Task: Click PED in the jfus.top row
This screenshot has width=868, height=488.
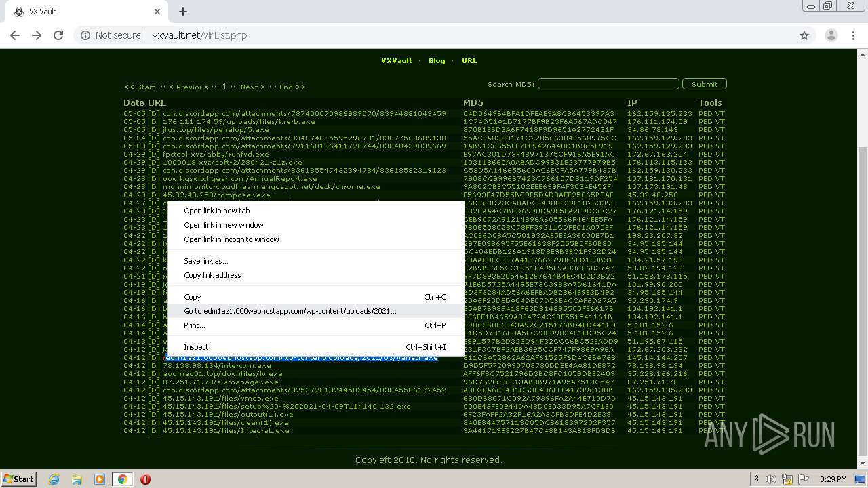Action: click(705, 129)
